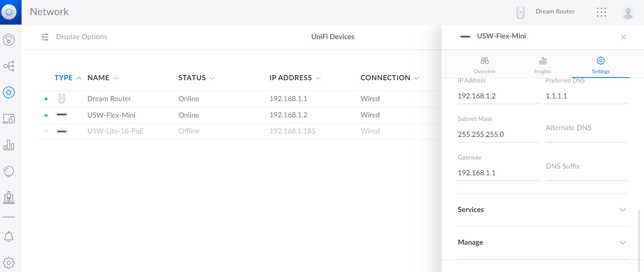Sort by the IP ADDRESS column
The image size is (644, 272).
pyautogui.click(x=295, y=78)
